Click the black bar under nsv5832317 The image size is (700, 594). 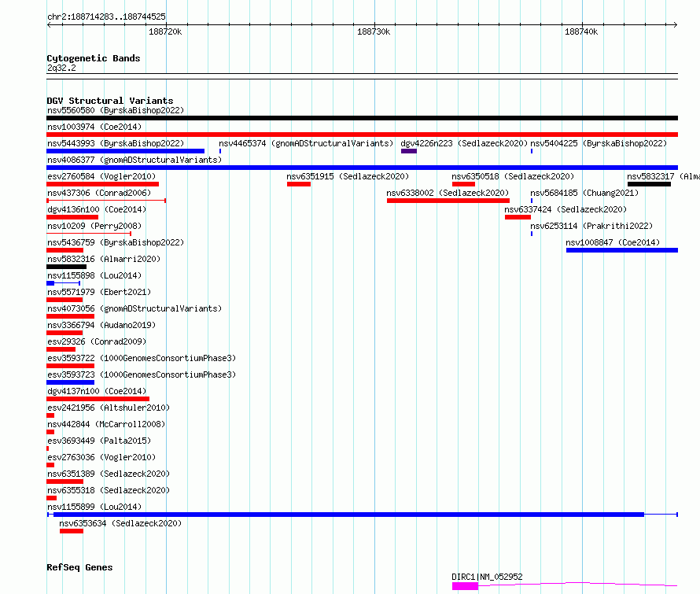point(649,184)
